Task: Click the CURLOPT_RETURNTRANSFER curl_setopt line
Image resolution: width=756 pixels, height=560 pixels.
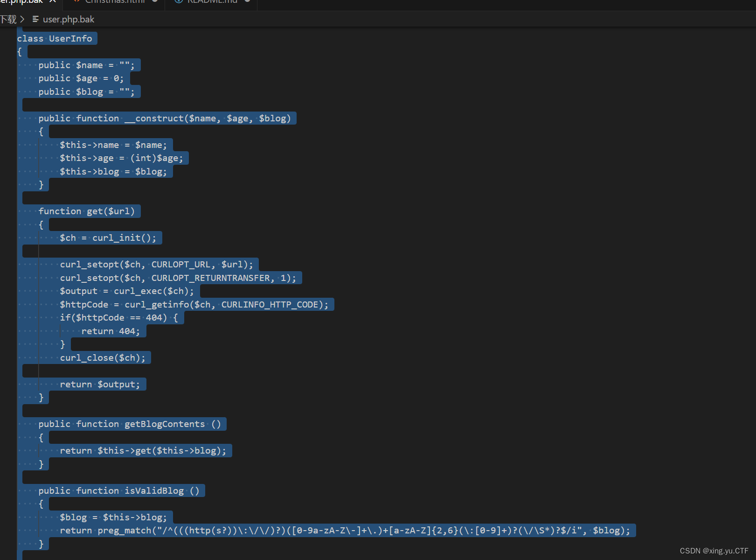Action: (178, 278)
